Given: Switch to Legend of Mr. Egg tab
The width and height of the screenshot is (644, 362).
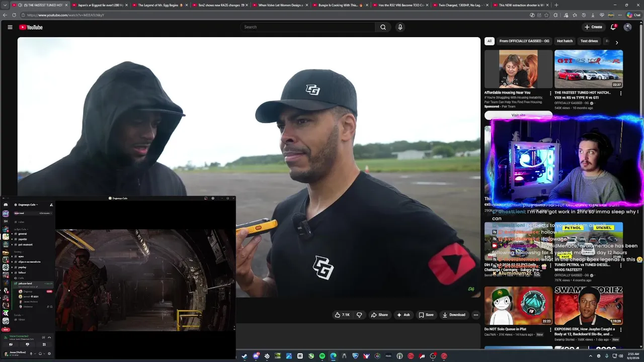Looking at the screenshot, I should pyautogui.click(x=160, y=5).
